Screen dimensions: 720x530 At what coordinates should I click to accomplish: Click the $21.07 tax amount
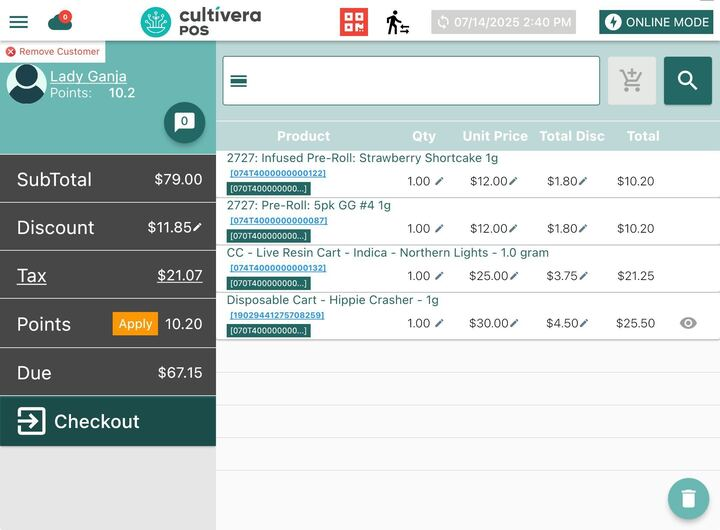coord(180,275)
